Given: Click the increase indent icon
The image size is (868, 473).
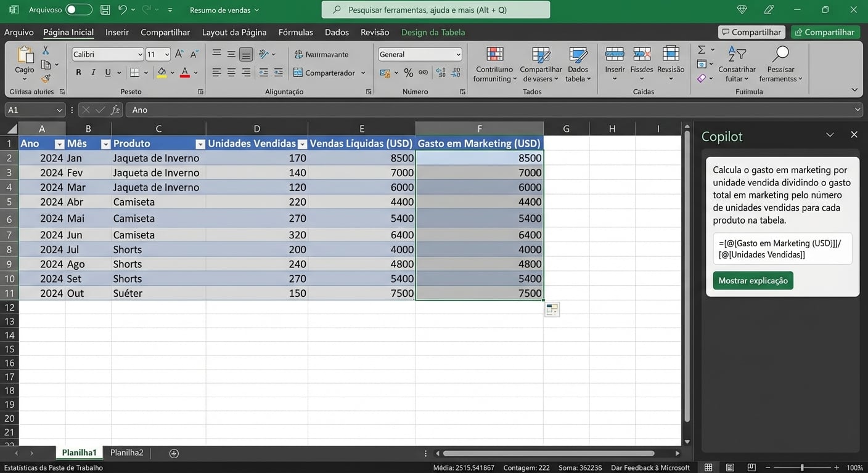Looking at the screenshot, I should coord(278,73).
